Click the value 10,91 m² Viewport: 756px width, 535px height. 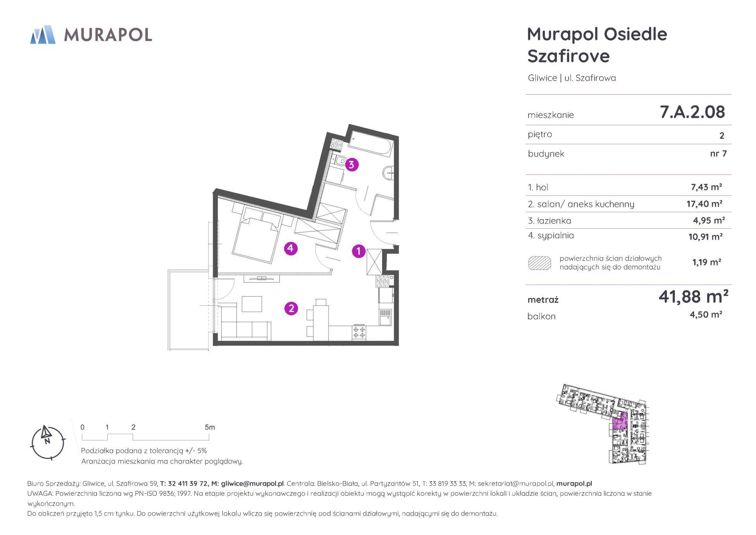click(705, 236)
